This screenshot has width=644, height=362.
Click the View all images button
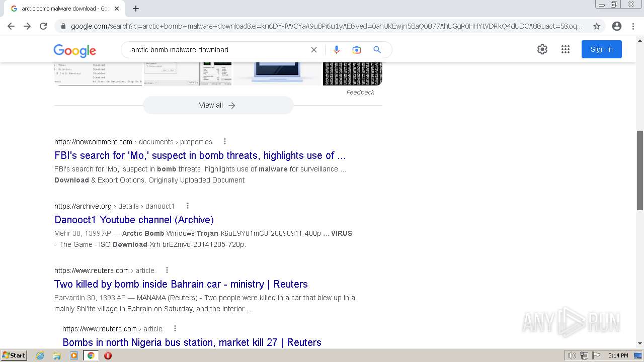tap(218, 105)
